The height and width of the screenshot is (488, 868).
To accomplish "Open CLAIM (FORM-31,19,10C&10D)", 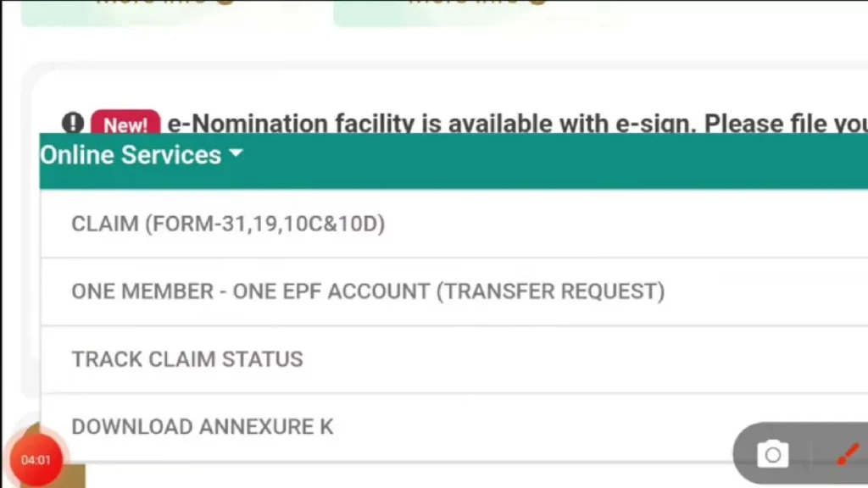I will click(227, 224).
